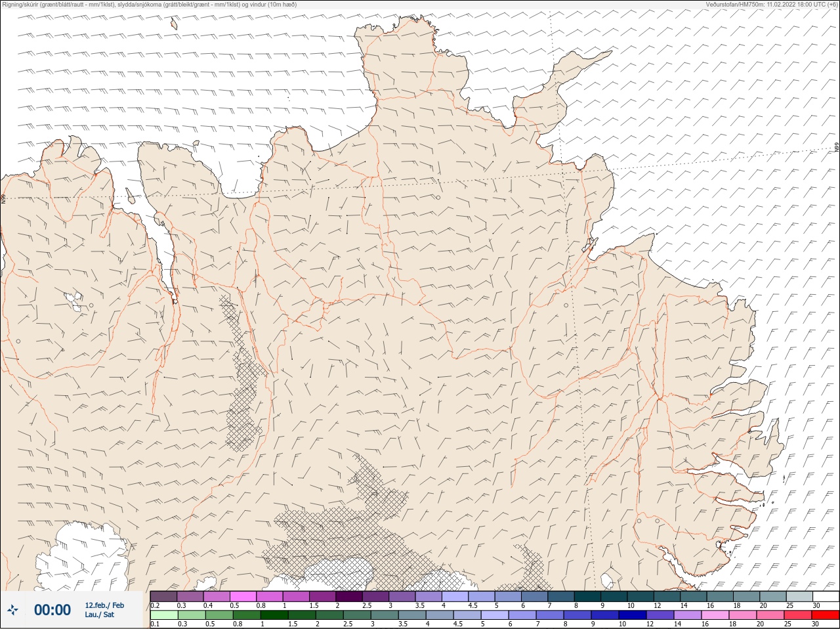Click the Veðurstofan/HM750m timestamp at top right
This screenshot has width=840, height=629.
772,4
